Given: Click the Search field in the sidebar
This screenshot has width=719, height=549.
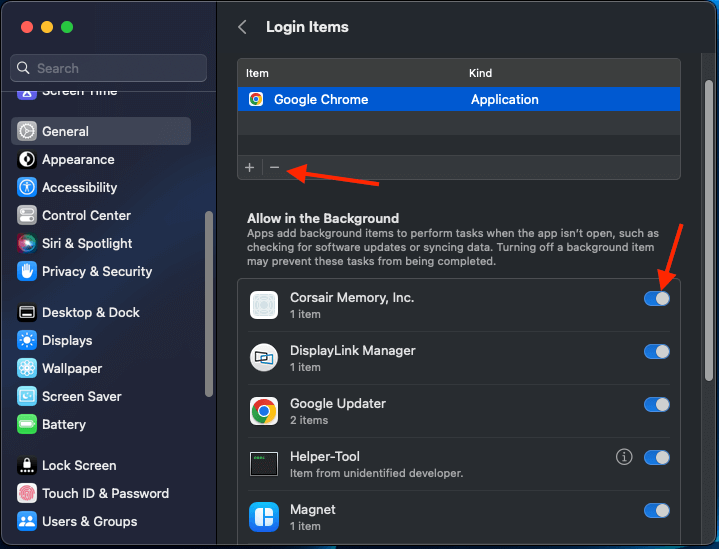Looking at the screenshot, I should (108, 68).
